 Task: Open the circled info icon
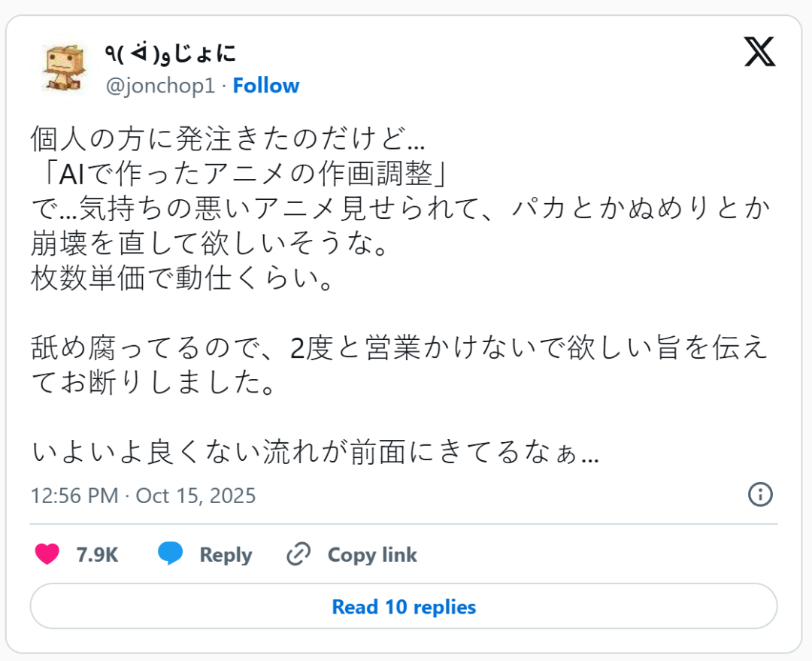pos(760,495)
